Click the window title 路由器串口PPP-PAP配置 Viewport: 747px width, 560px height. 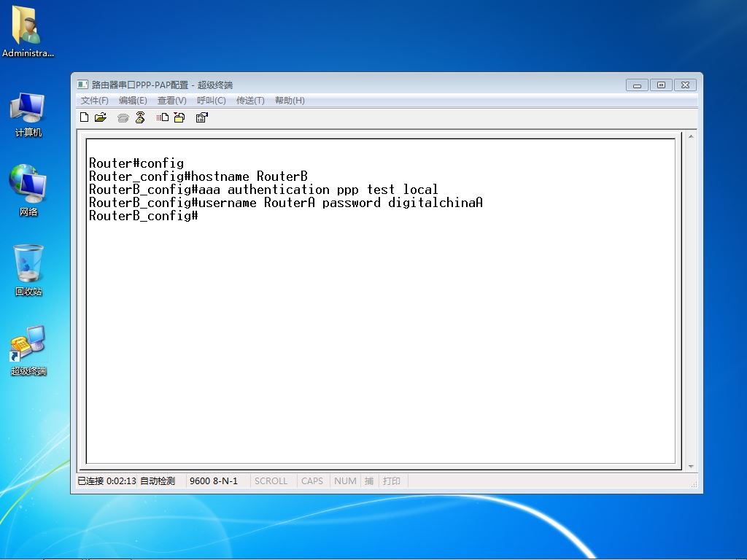(140, 85)
